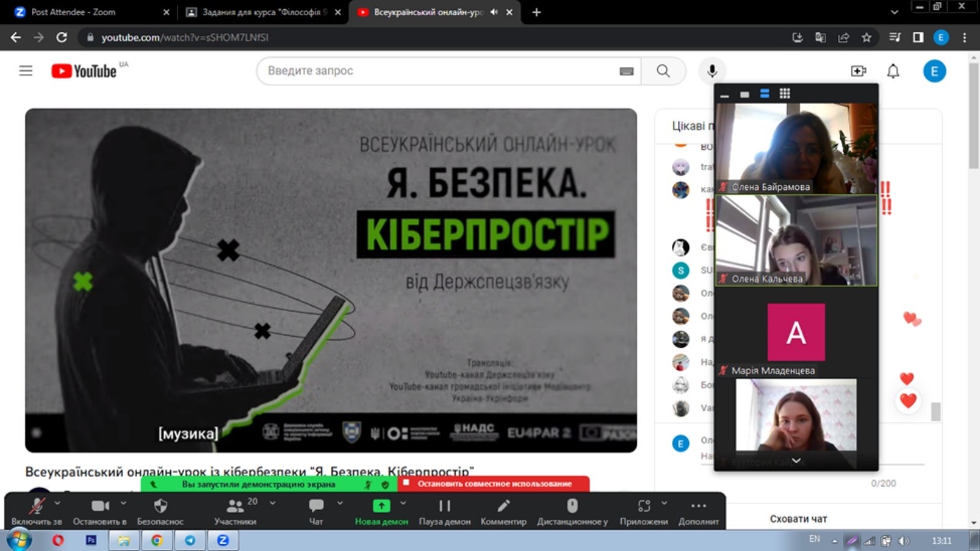Open YouTube notifications bell
The image size is (980, 551).
(x=893, y=71)
